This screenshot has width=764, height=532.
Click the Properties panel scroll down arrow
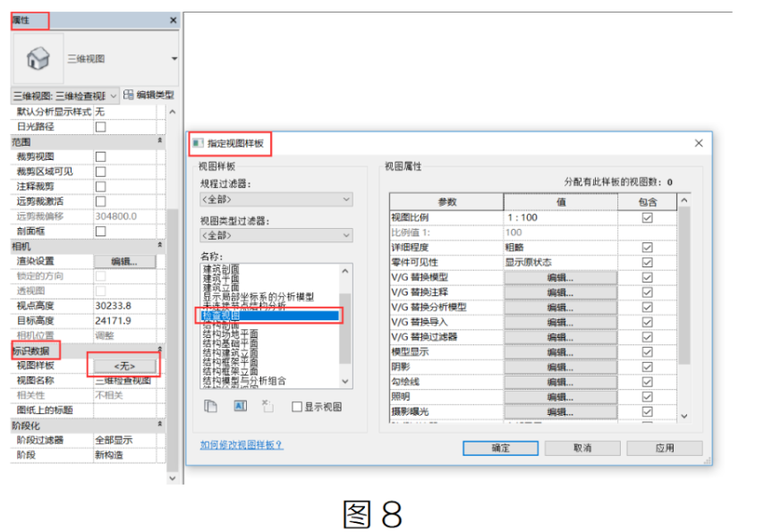pyautogui.click(x=173, y=478)
